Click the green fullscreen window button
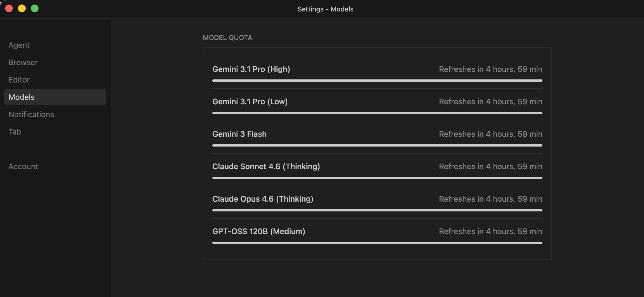The image size is (644, 297). (35, 9)
